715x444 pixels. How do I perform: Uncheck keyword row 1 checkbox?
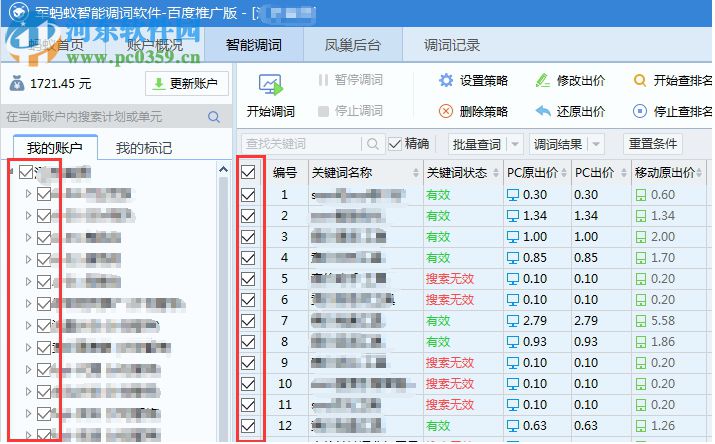(x=248, y=195)
